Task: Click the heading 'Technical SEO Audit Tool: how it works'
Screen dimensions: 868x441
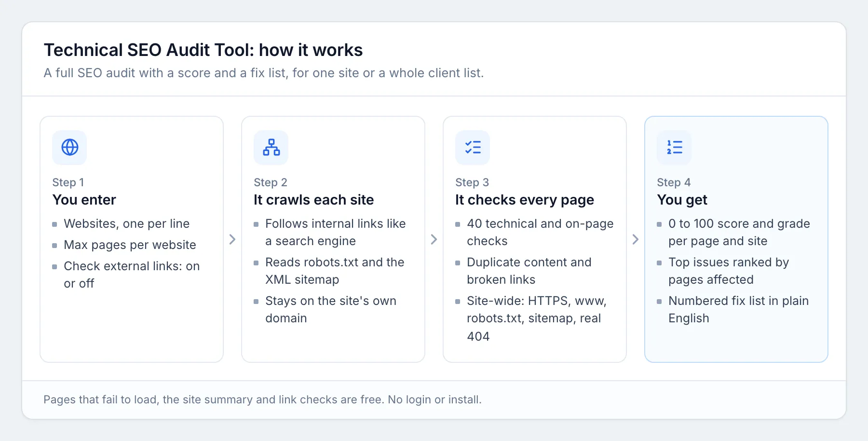Action: (203, 50)
